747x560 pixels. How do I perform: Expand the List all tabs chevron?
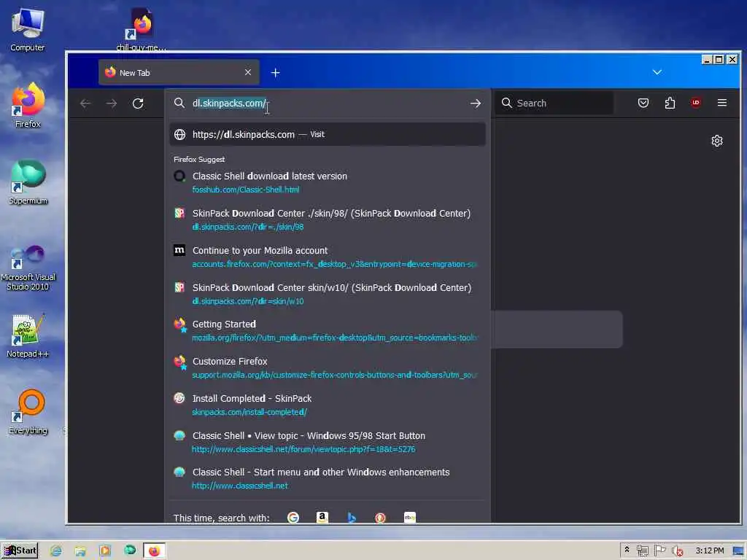[657, 72]
